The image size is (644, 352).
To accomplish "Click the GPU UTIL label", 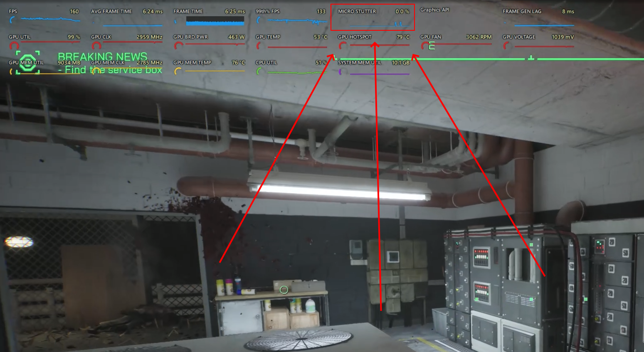I will pos(20,37).
